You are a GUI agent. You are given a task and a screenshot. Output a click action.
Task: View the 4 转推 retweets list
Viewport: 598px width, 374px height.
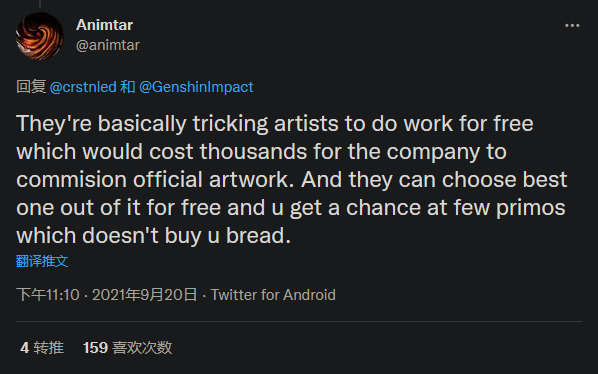coord(42,348)
